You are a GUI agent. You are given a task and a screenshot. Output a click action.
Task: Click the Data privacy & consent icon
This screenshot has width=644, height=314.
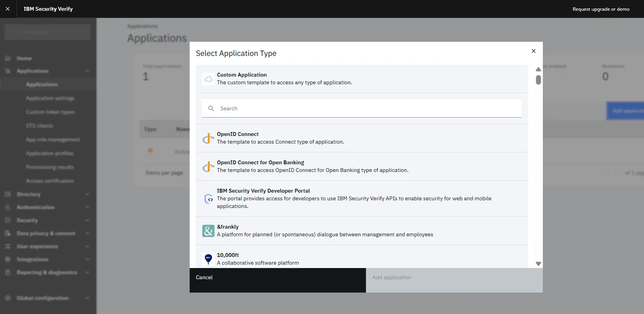(8, 233)
